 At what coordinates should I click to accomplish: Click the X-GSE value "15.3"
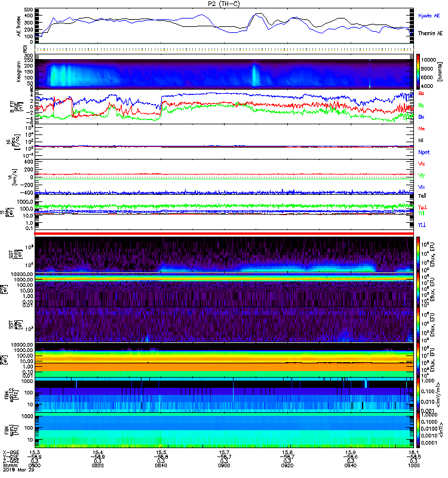[35, 452]
